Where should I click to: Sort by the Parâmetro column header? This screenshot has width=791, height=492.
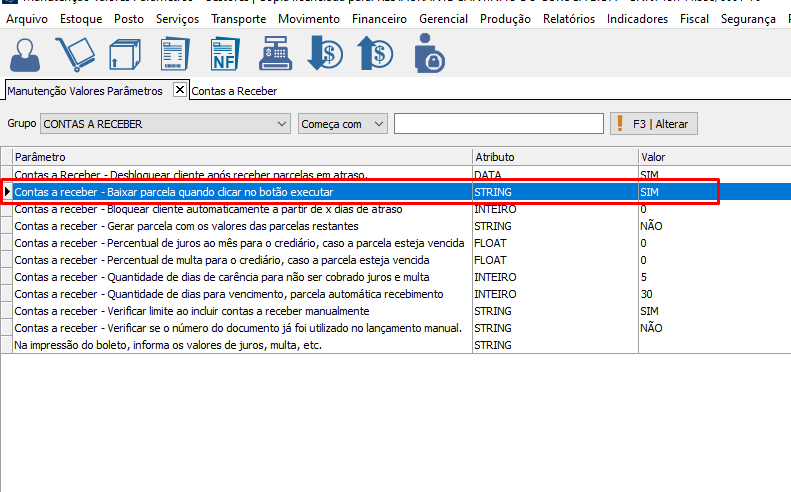(x=240, y=157)
